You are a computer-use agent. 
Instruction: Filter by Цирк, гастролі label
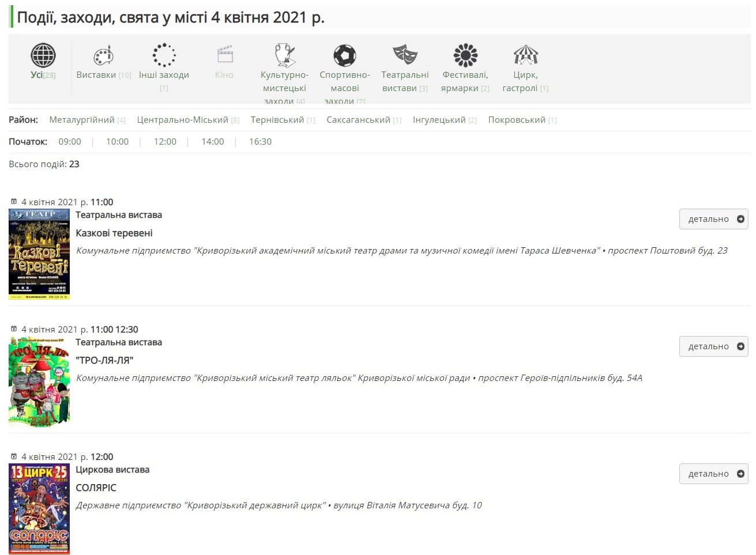[x=525, y=81]
